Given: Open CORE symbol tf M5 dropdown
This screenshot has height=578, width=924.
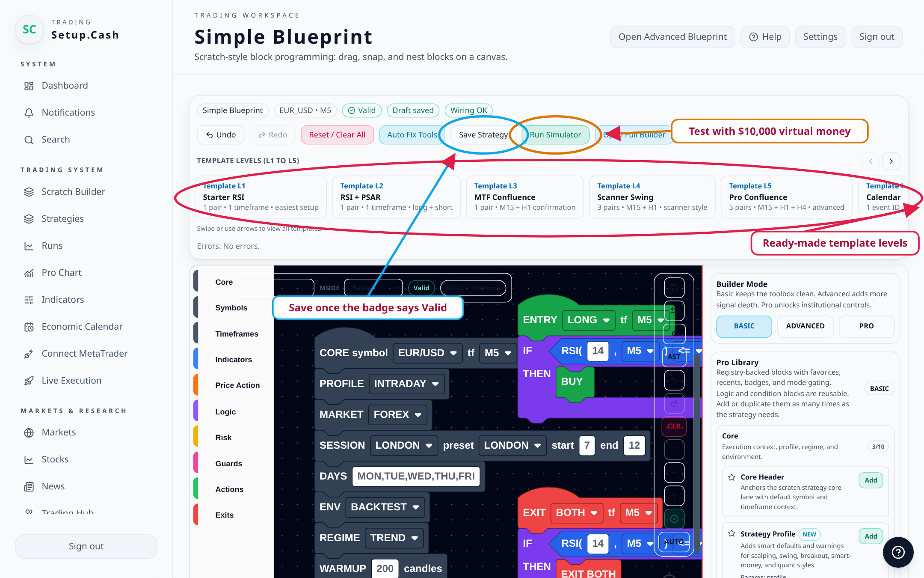Looking at the screenshot, I should [x=498, y=353].
